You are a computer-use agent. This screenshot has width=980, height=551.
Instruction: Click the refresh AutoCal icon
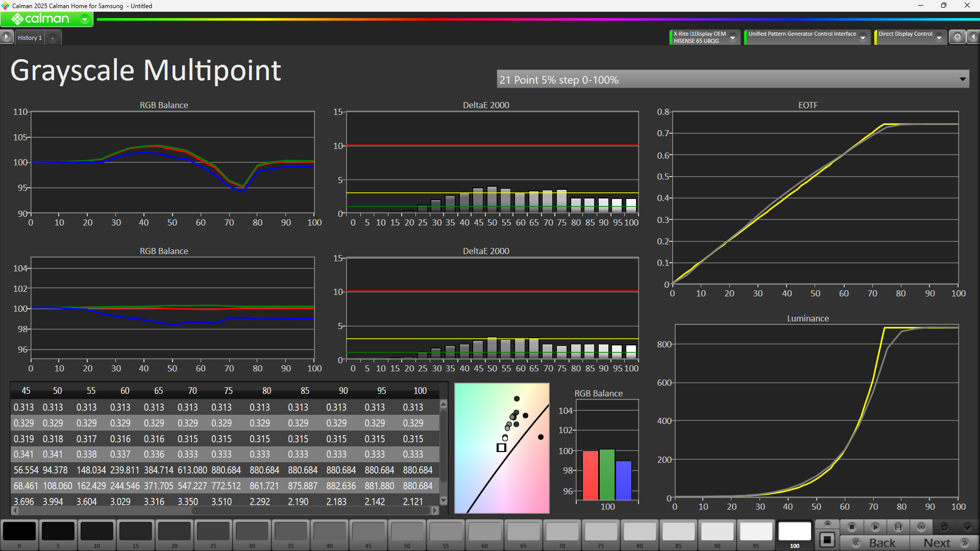point(944,527)
